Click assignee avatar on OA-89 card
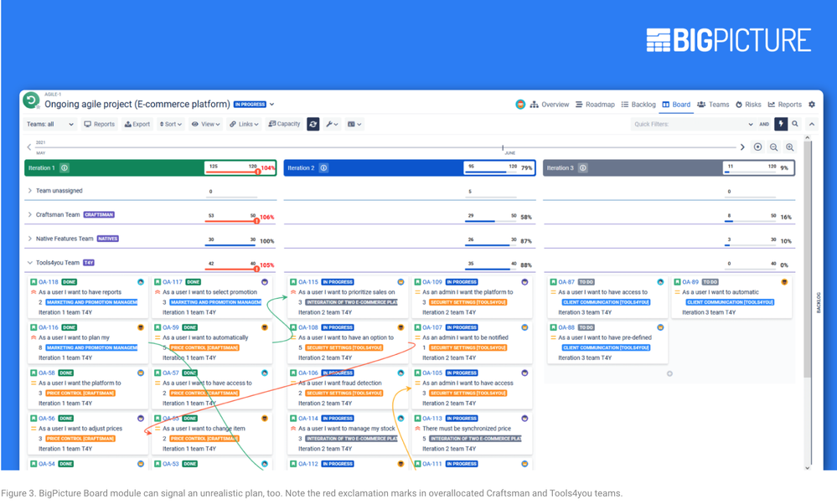 784,282
